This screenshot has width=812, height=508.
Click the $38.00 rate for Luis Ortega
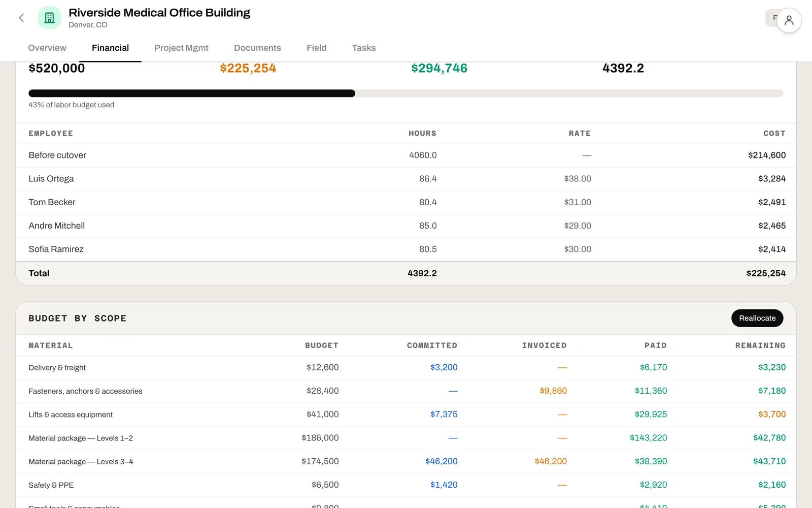pos(578,179)
